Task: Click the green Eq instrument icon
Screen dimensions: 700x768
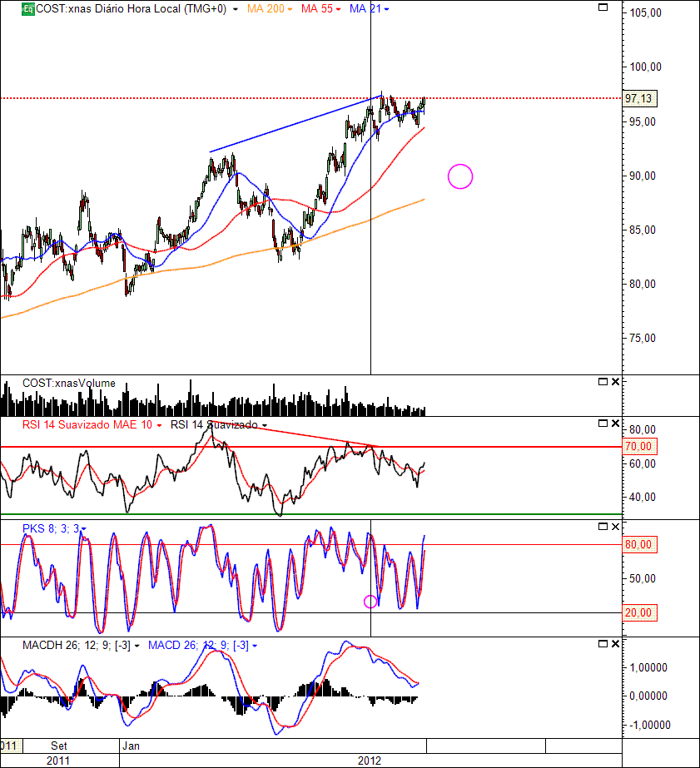Action: point(28,9)
